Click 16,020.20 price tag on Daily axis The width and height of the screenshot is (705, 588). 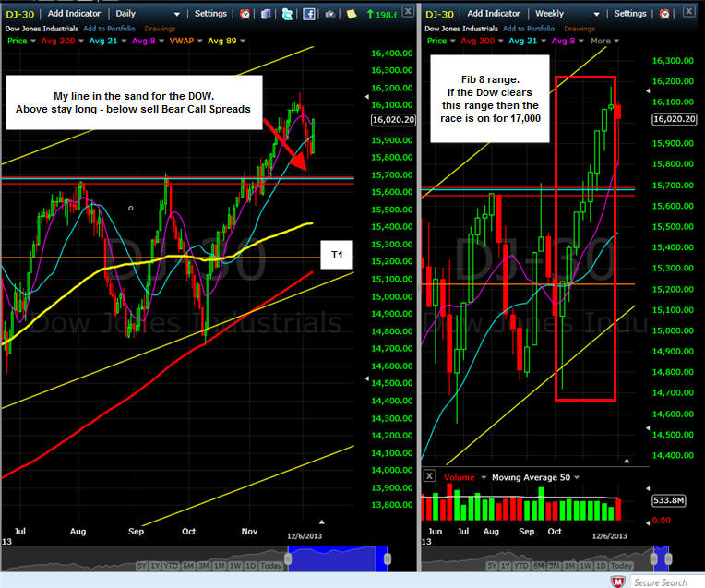click(x=393, y=120)
